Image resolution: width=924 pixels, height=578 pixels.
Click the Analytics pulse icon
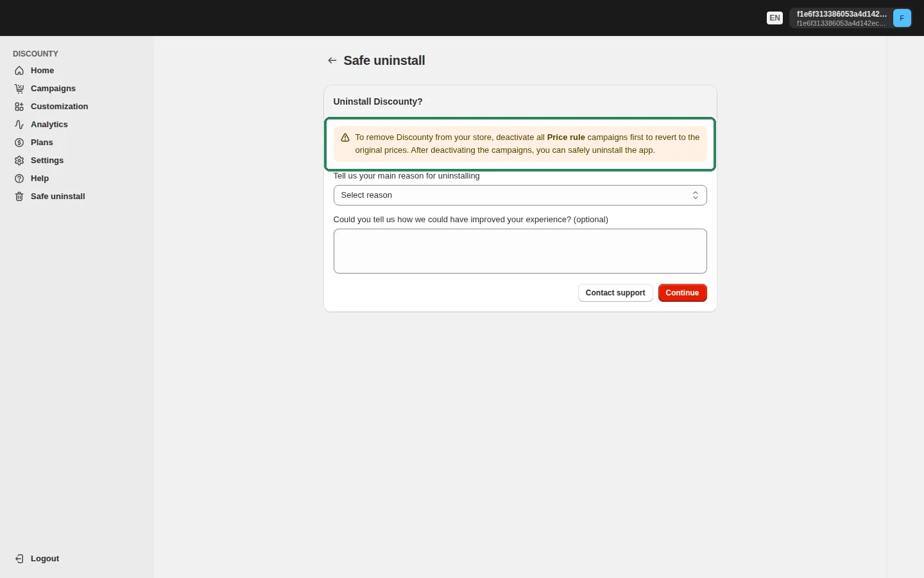(x=19, y=125)
